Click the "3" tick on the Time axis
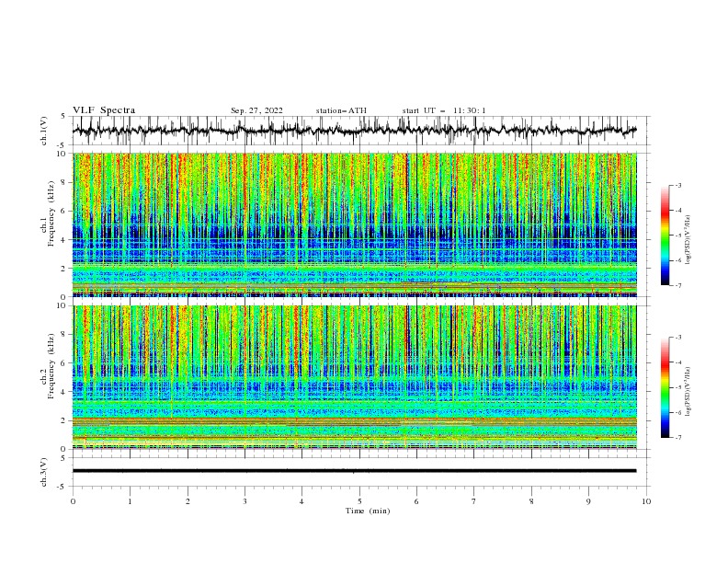 coord(245,501)
